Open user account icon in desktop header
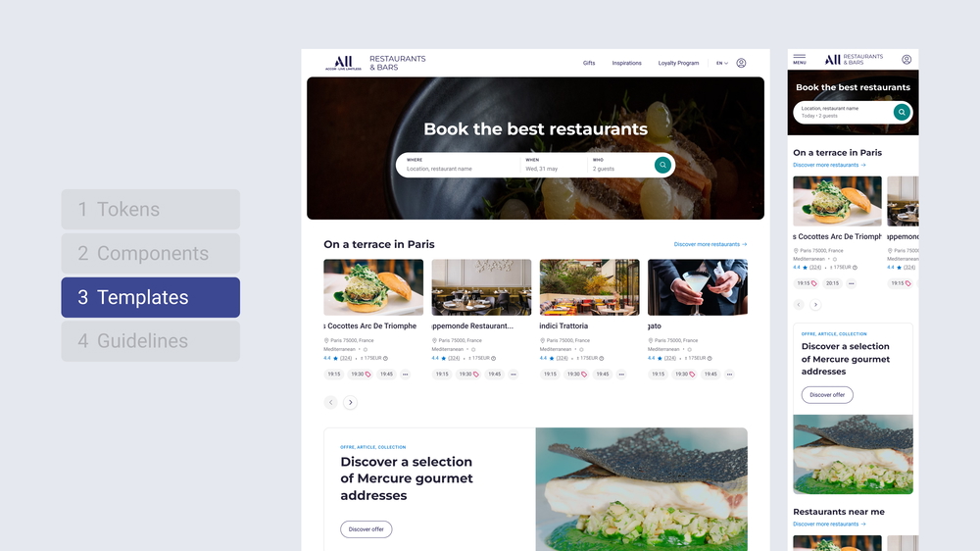This screenshot has height=551, width=980. coord(741,63)
